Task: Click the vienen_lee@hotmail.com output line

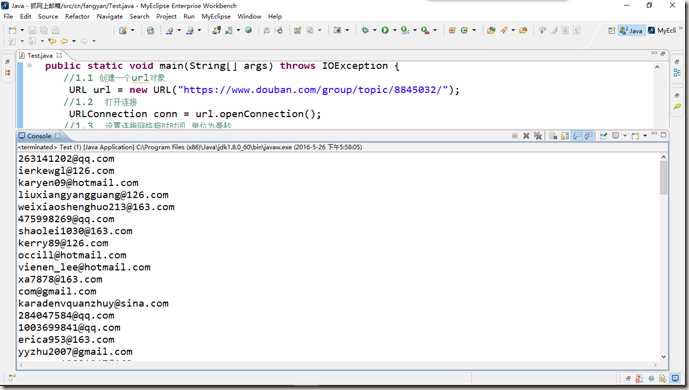Action: pyautogui.click(x=84, y=267)
